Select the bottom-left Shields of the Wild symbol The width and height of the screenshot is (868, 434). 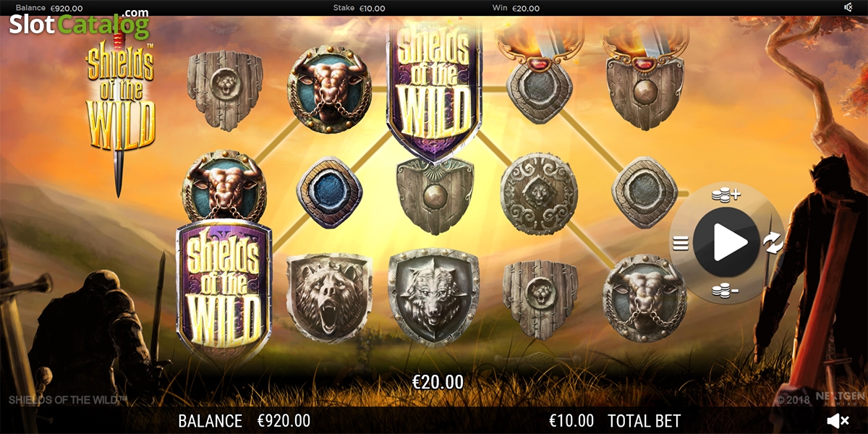[x=224, y=291]
